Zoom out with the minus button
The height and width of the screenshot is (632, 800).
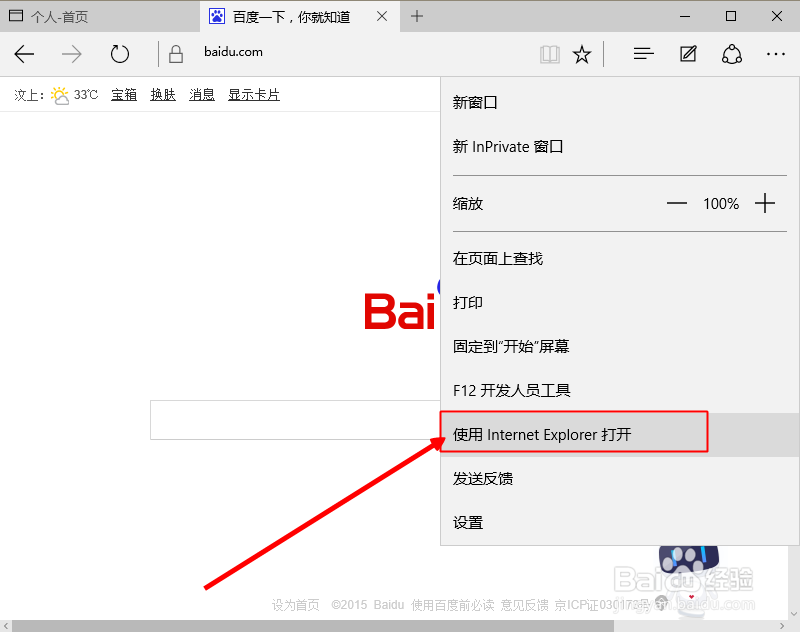point(677,204)
